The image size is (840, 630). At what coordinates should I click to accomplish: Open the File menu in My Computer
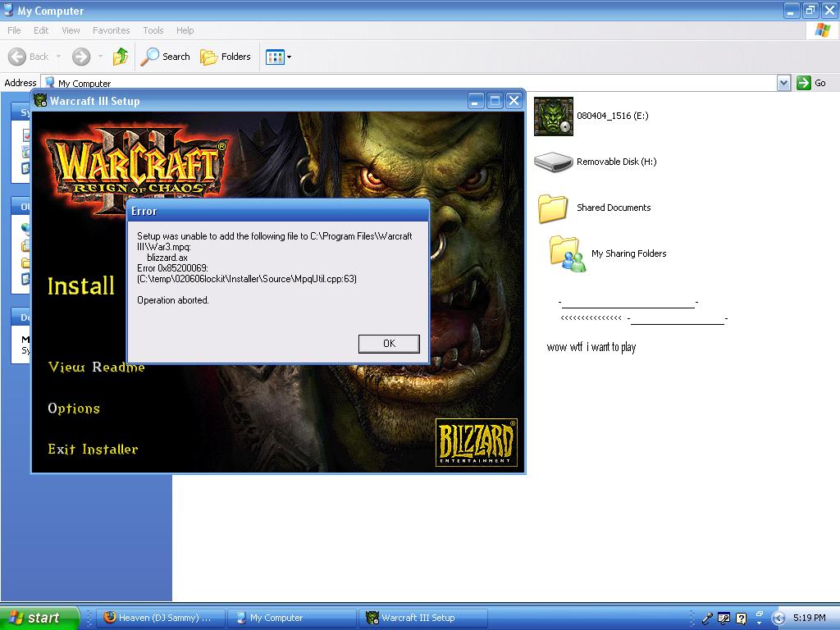click(x=14, y=30)
